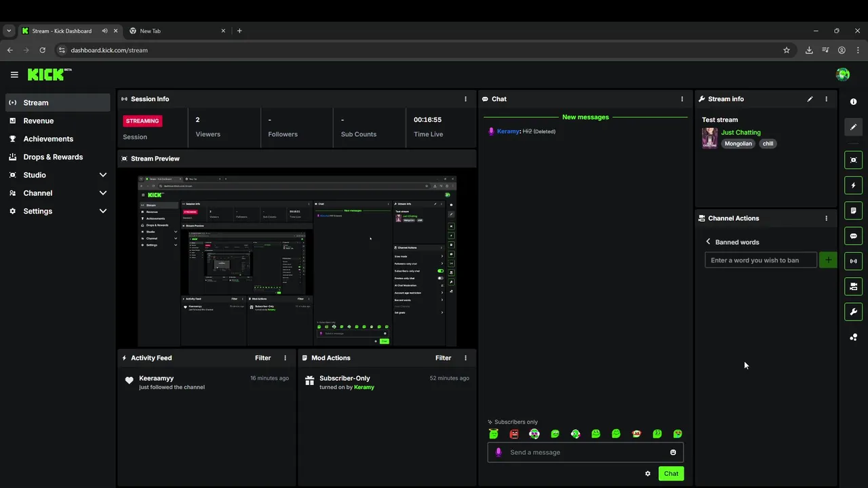Click Keramy username in chat message
Viewport: 868px width, 488px height.
point(508,131)
